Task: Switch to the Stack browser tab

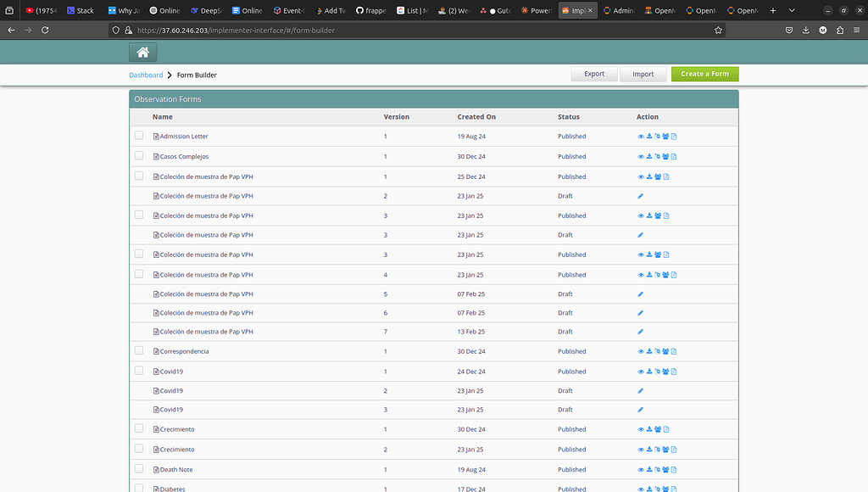Action: 81,10
